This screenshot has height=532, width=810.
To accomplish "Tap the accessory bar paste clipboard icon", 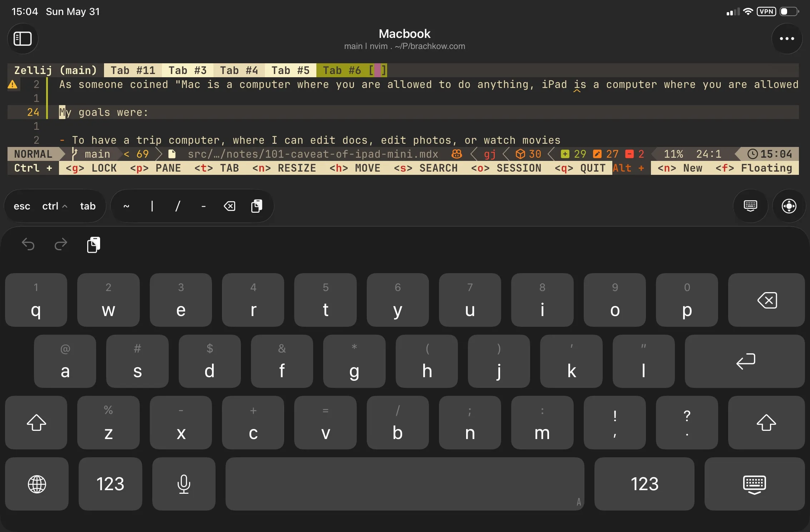I will [x=256, y=206].
